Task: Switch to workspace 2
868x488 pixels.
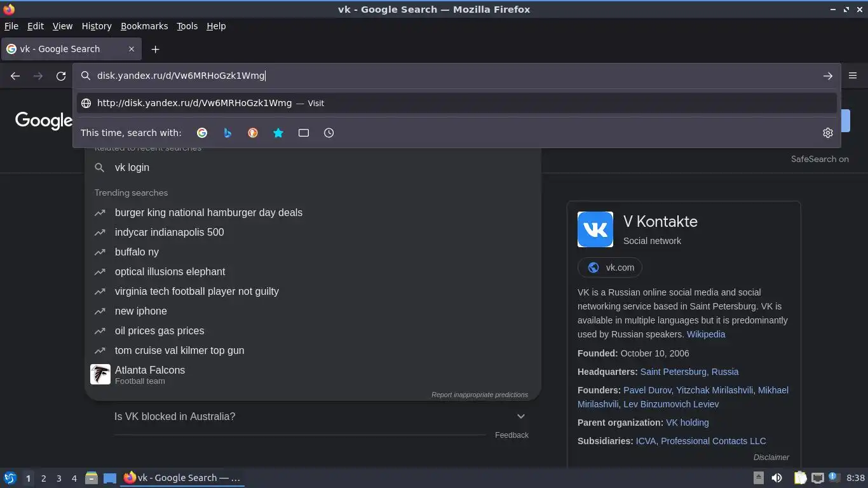Action: click(43, 478)
